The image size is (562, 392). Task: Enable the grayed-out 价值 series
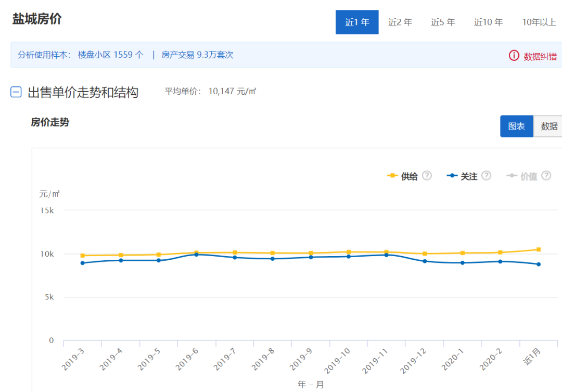(529, 176)
